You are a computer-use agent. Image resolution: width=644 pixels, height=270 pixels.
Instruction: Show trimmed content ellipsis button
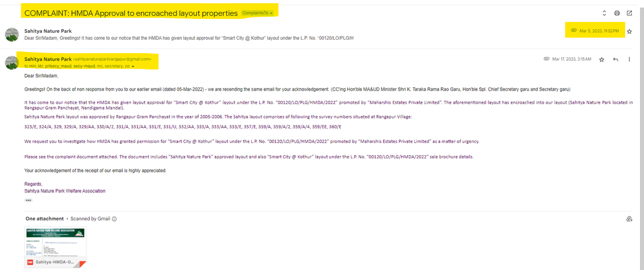tap(28, 200)
